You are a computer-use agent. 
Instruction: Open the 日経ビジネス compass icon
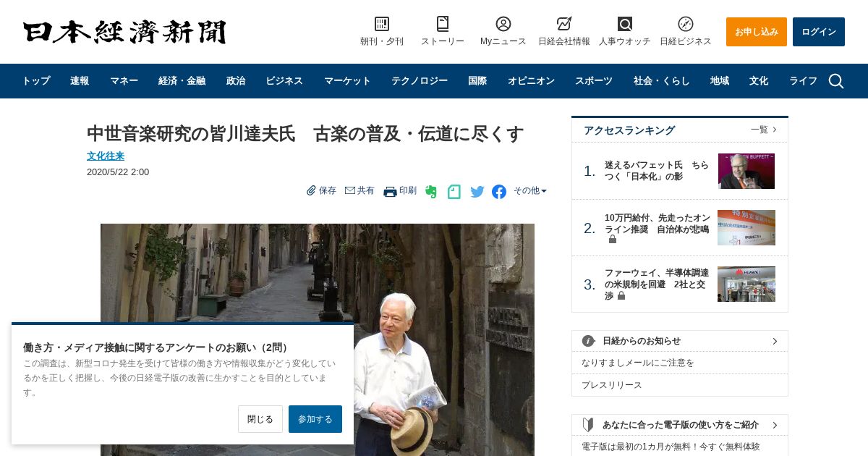point(686,24)
